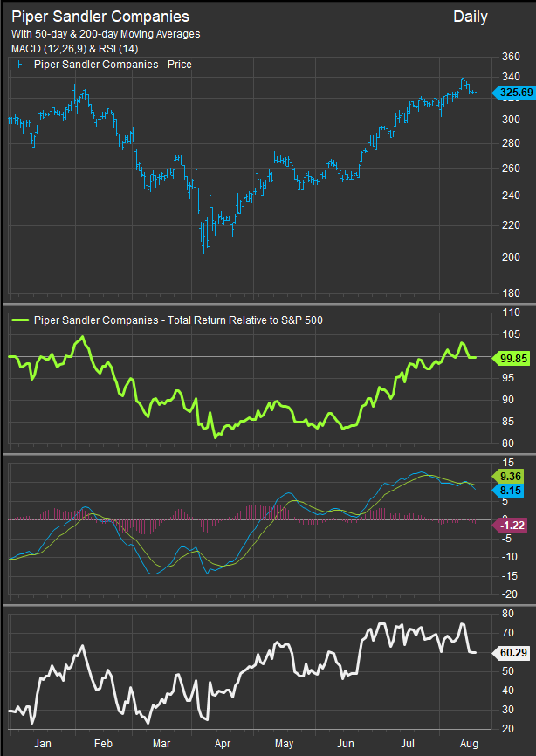Click the green relative return legend line
Screen dimensions: 536x756
21,320
